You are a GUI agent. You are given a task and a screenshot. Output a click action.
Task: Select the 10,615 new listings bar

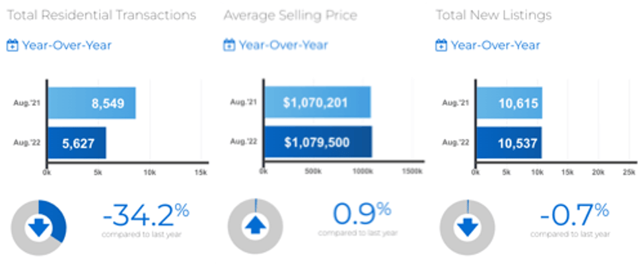click(x=509, y=103)
